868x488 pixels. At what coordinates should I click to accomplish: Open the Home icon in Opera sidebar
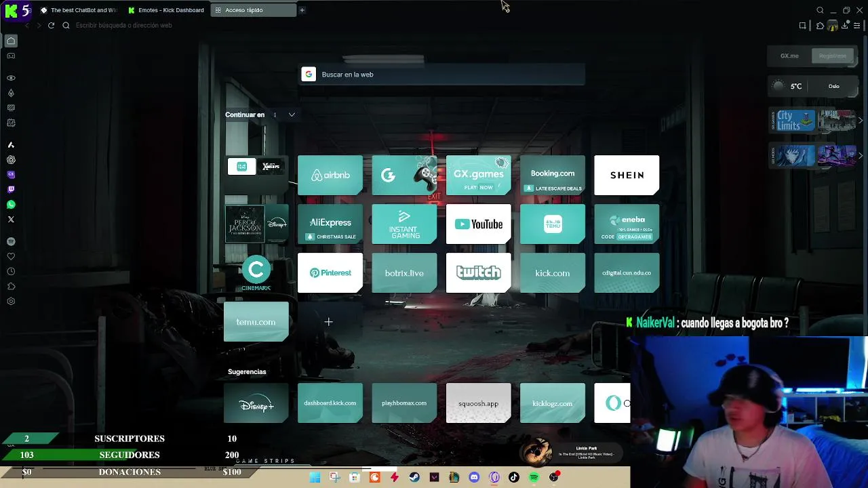11,41
